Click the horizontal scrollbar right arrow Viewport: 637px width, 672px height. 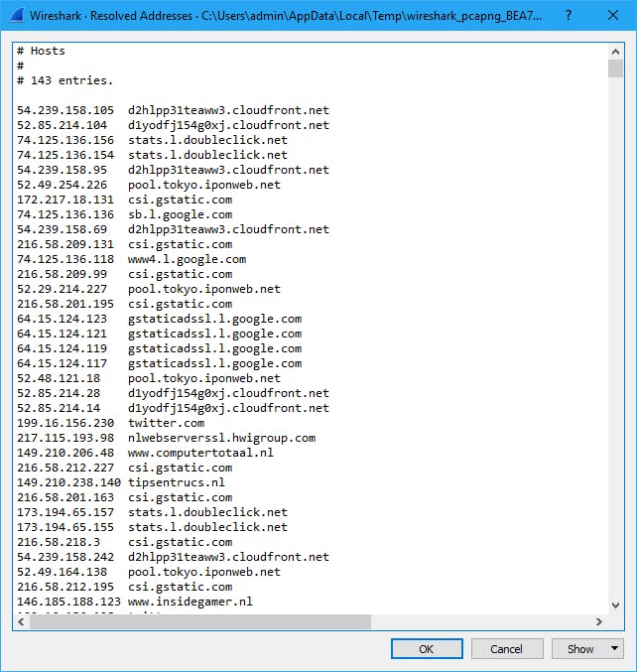click(x=599, y=621)
